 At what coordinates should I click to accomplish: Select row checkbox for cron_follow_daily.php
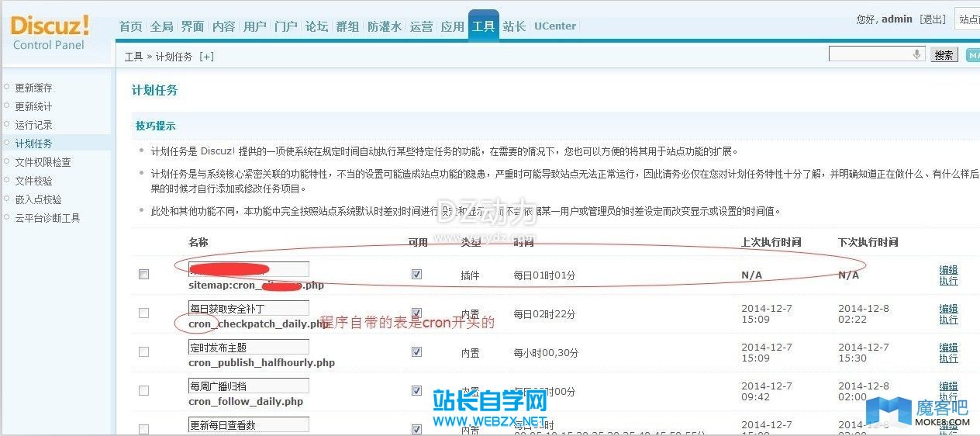(143, 391)
